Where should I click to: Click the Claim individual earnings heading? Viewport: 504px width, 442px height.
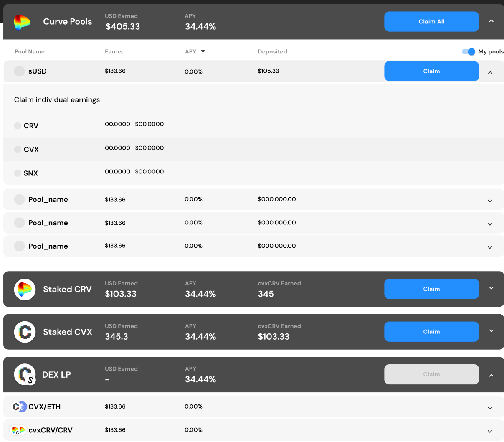pos(57,99)
